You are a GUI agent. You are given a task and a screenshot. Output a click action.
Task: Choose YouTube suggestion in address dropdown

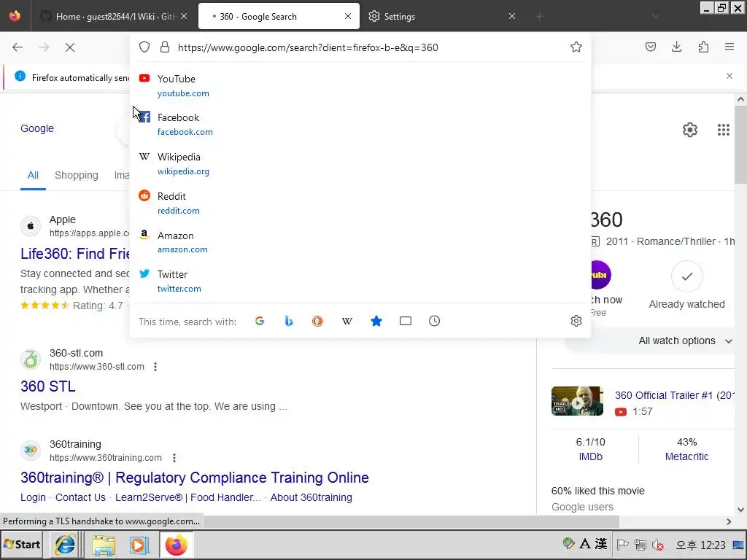[x=360, y=86]
